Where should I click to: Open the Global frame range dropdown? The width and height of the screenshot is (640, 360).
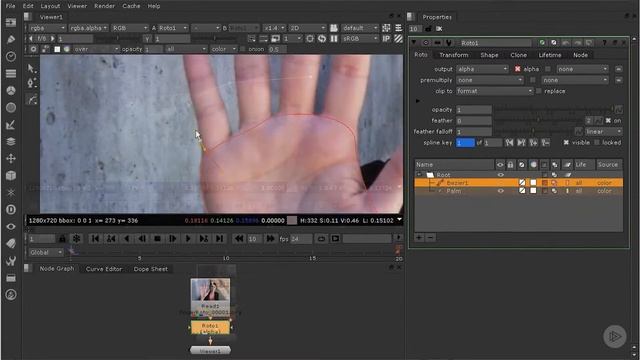[46, 252]
